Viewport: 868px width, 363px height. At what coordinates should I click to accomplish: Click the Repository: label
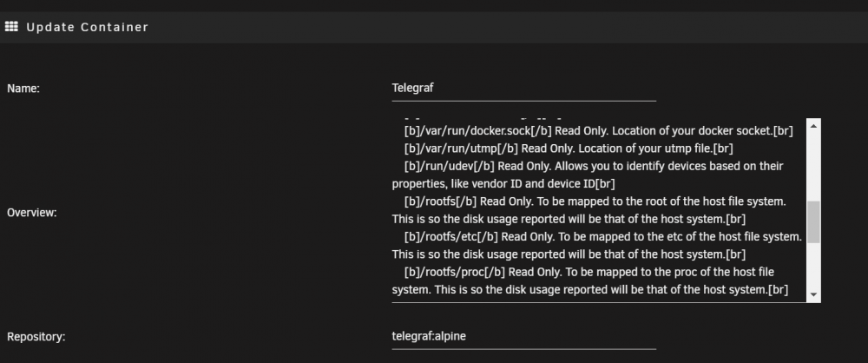pyautogui.click(x=36, y=336)
